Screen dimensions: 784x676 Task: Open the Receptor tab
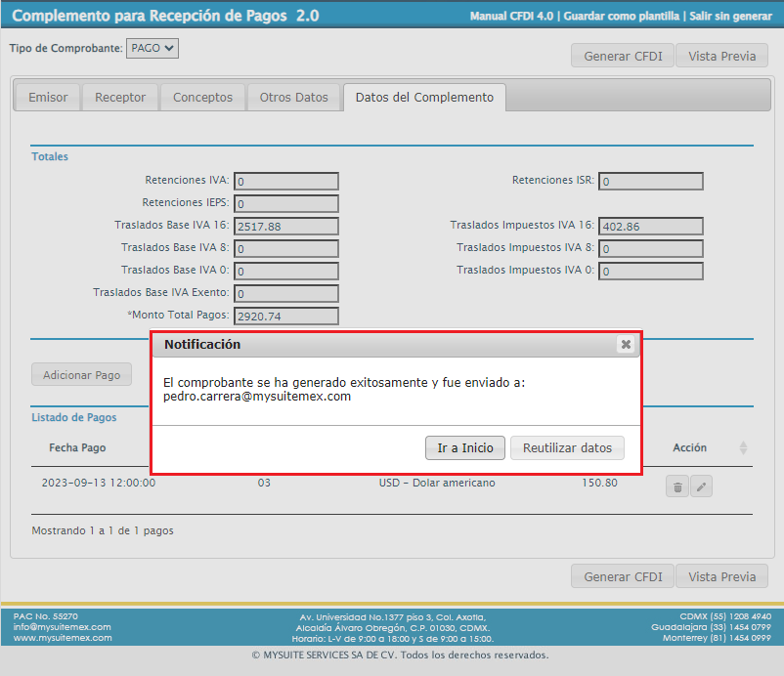tap(120, 98)
